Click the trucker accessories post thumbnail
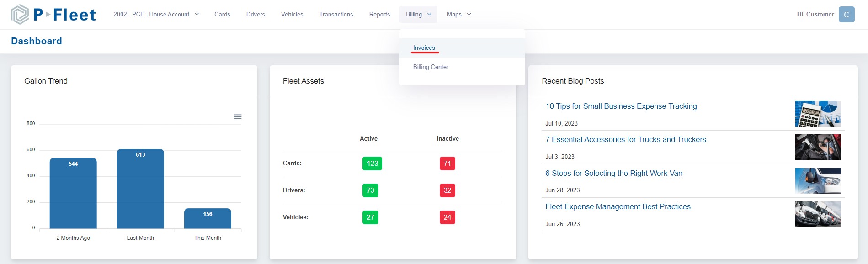The height and width of the screenshot is (264, 868). (x=818, y=147)
